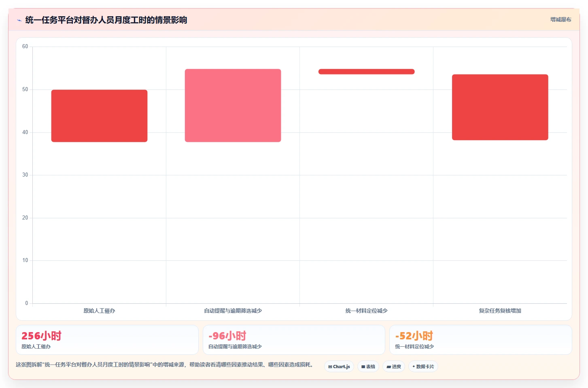Image resolution: width=588 pixels, height=388 pixels.
Task: Click y-axis tick value 50
Action: [25, 90]
